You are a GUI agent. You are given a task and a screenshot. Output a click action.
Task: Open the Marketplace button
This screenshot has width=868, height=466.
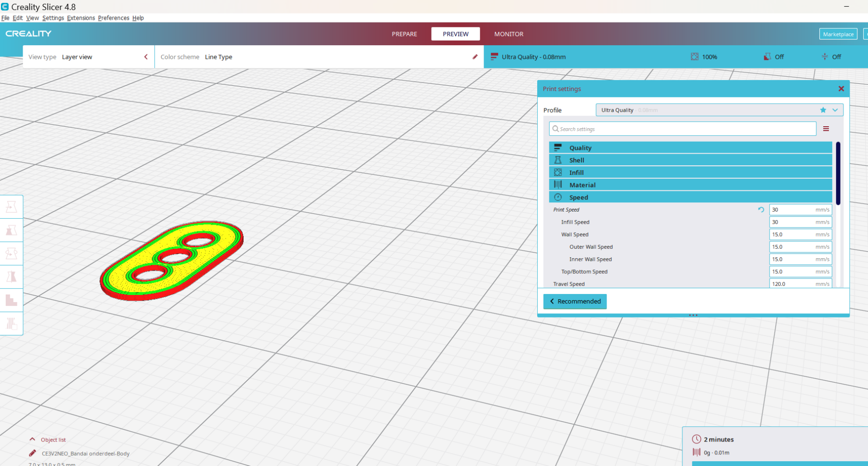click(x=838, y=34)
